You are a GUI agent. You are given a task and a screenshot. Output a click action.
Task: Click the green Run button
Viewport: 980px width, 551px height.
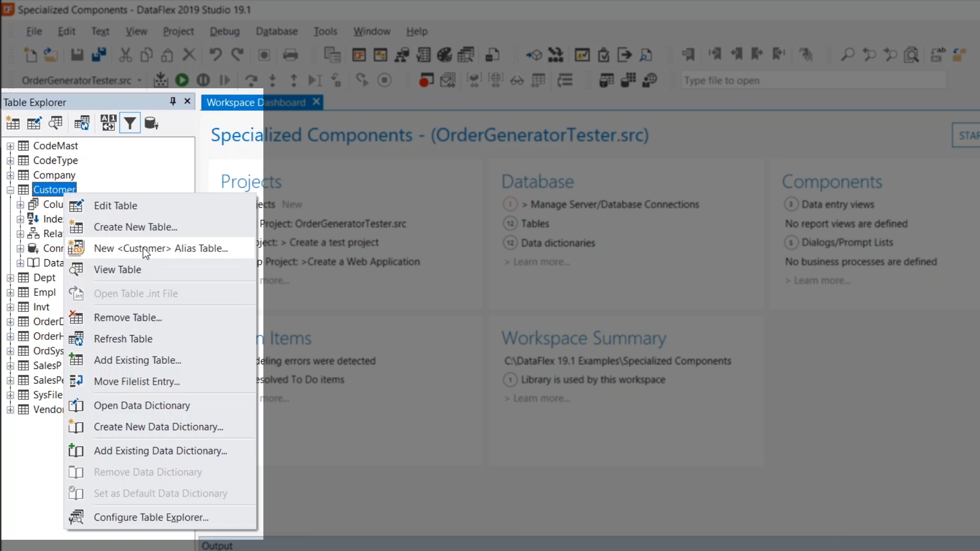click(182, 80)
